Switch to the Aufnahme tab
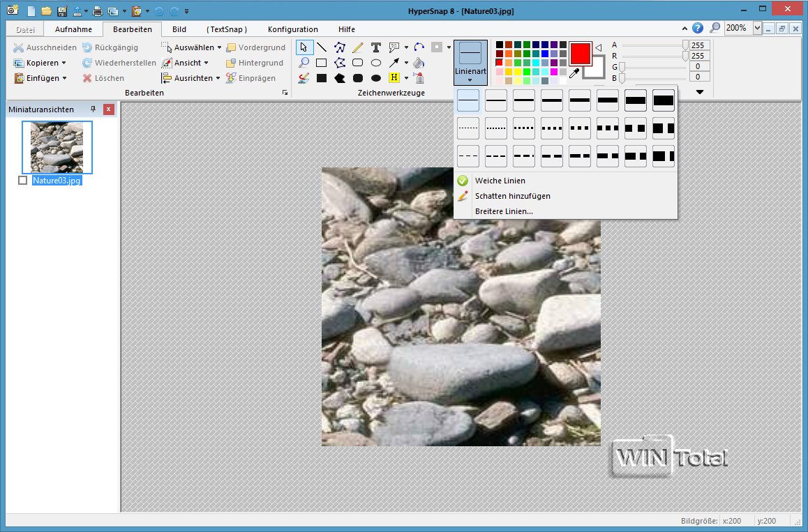 click(x=73, y=29)
